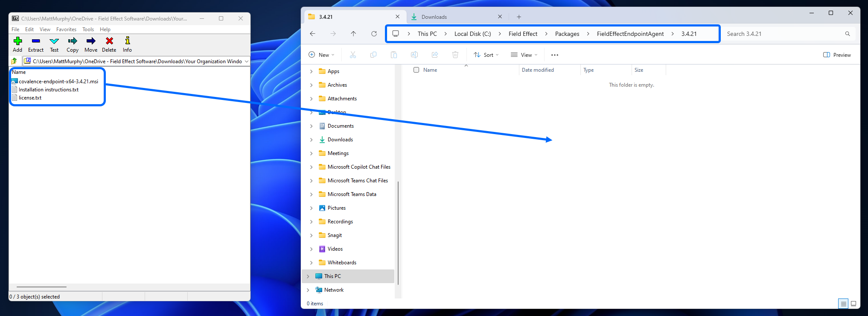
Task: Open See more ellipsis menu in Explorer
Action: coord(555,55)
